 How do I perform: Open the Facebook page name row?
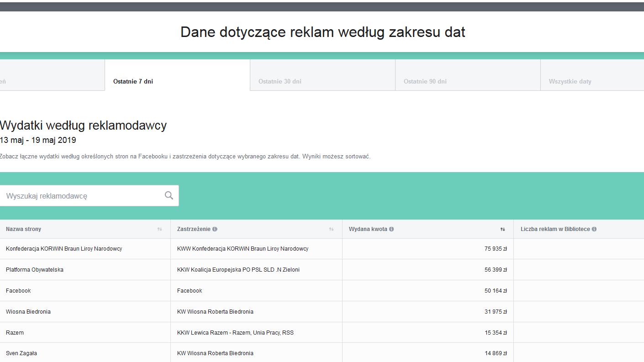click(18, 291)
